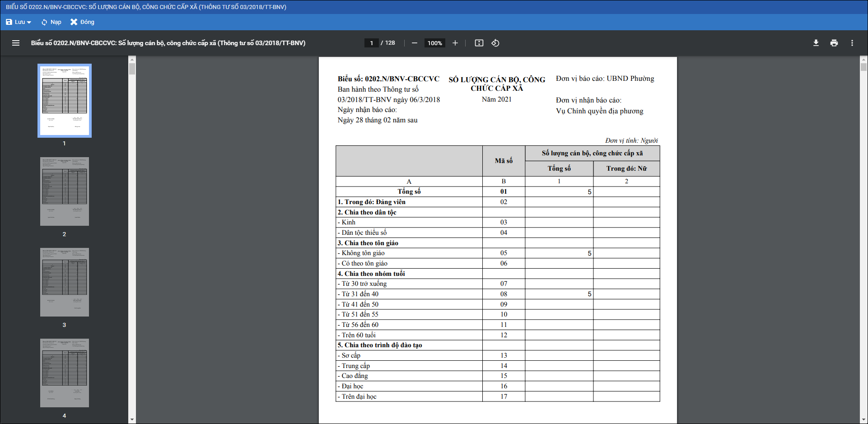This screenshot has height=424, width=868.
Task: Select page 1 thumbnail
Action: [65, 100]
